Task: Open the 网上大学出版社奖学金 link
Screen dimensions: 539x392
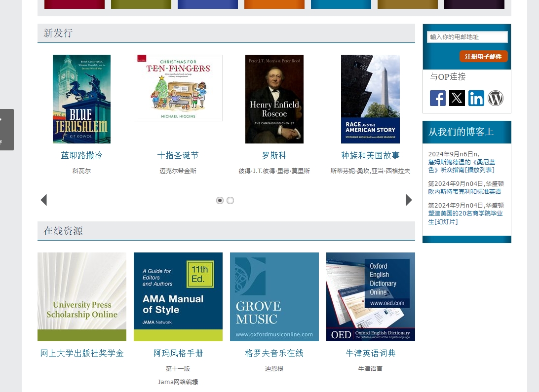Action: (x=82, y=353)
